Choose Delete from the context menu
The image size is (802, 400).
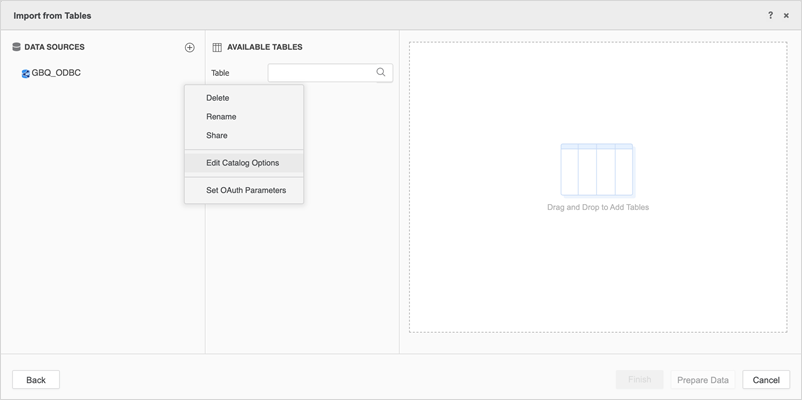tap(218, 98)
